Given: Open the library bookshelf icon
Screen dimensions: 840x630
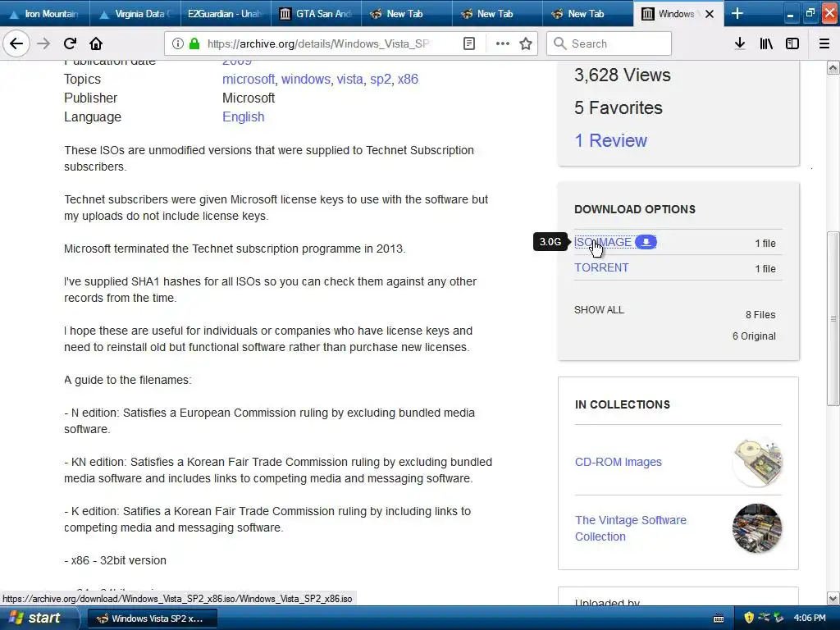Looking at the screenshot, I should [766, 43].
